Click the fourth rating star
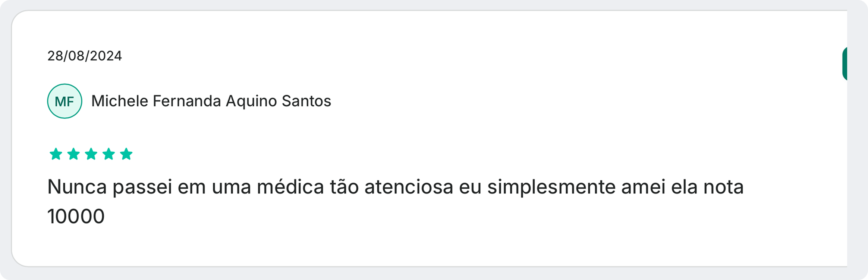The height and width of the screenshot is (280, 868). click(x=108, y=154)
